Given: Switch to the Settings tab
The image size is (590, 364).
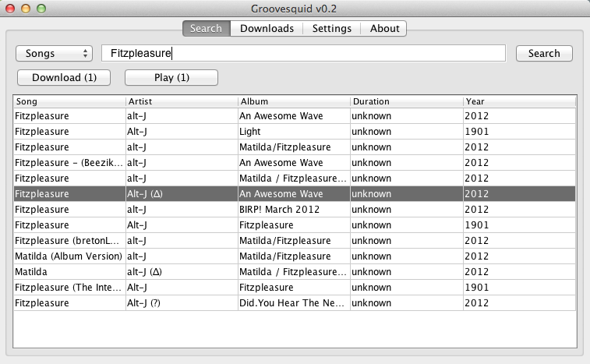Looking at the screenshot, I should (332, 29).
